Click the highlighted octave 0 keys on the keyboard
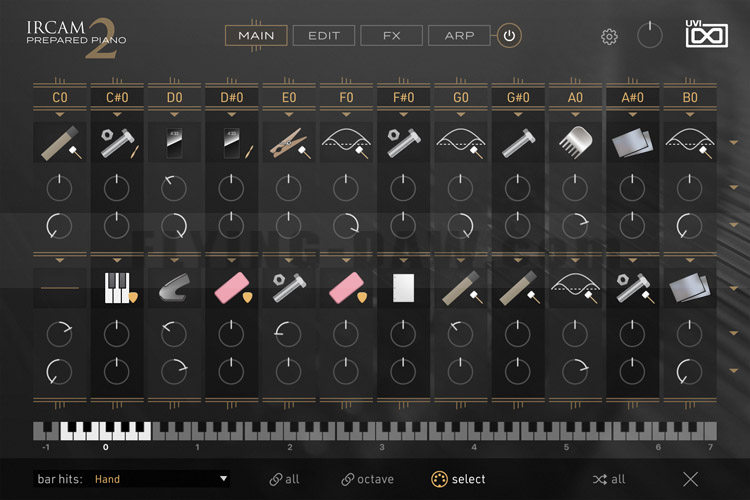 click(x=105, y=431)
